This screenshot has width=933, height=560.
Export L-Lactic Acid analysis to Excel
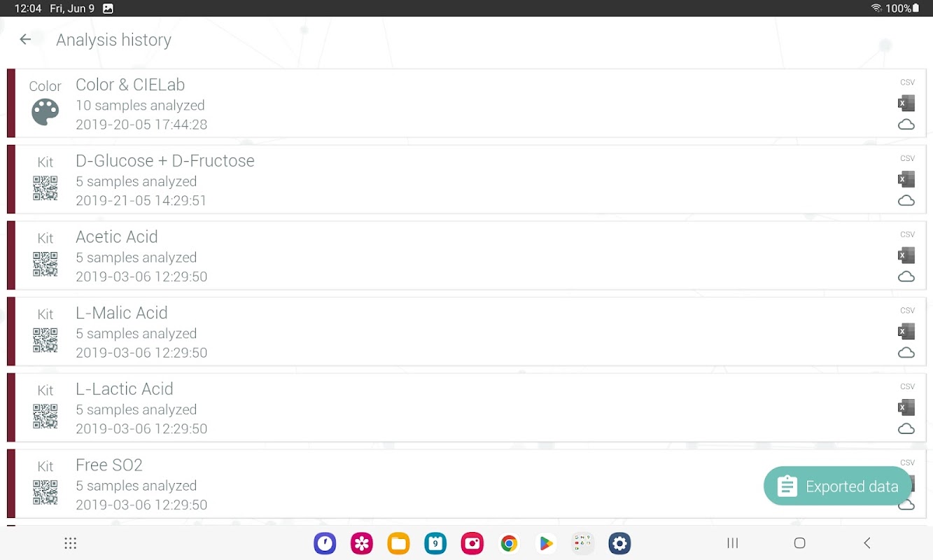tap(906, 407)
